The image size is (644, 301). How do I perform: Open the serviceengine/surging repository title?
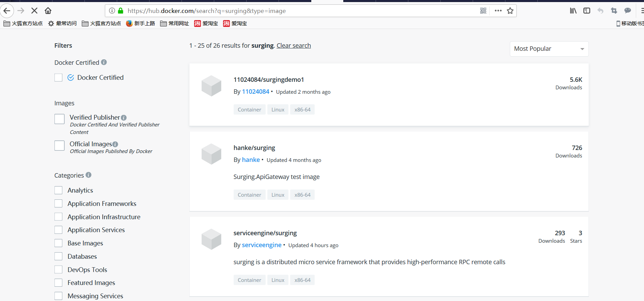coord(265,233)
